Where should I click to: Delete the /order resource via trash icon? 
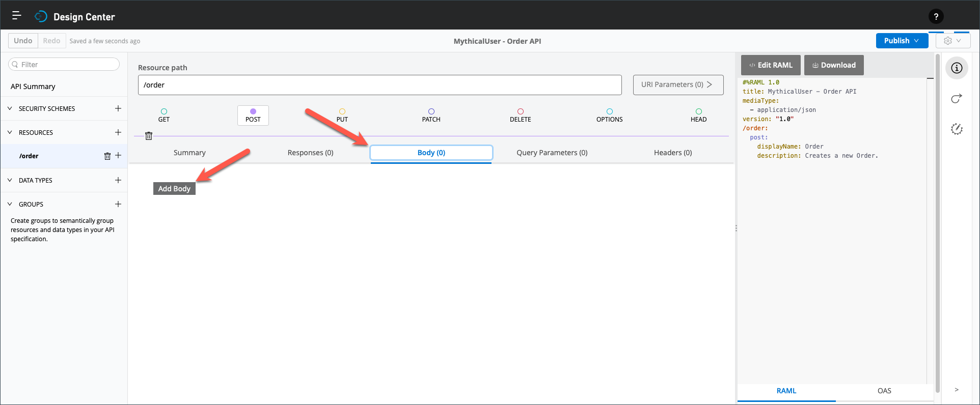(x=107, y=156)
